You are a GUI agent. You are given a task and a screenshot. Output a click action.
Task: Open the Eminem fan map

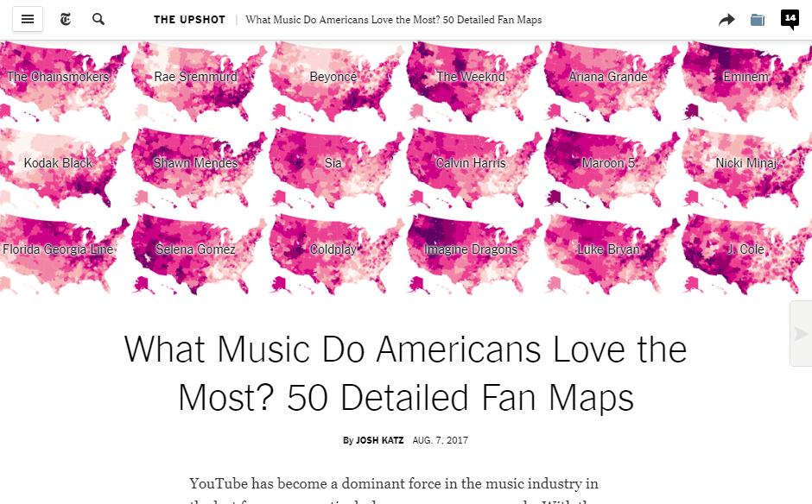point(746,78)
